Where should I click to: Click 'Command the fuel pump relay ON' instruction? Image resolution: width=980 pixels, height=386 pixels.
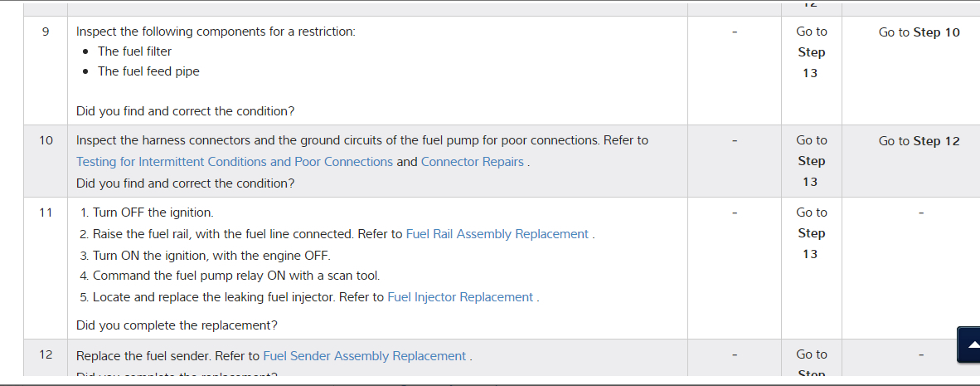point(235,276)
